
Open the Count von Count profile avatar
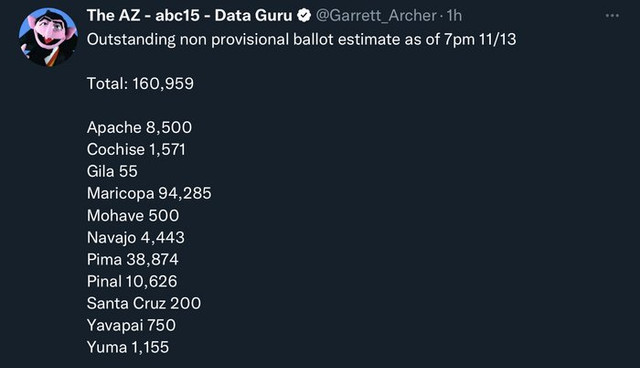[x=48, y=37]
